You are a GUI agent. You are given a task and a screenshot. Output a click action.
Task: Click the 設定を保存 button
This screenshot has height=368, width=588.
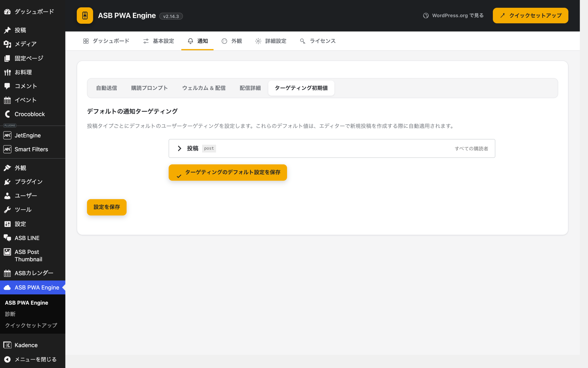click(107, 207)
